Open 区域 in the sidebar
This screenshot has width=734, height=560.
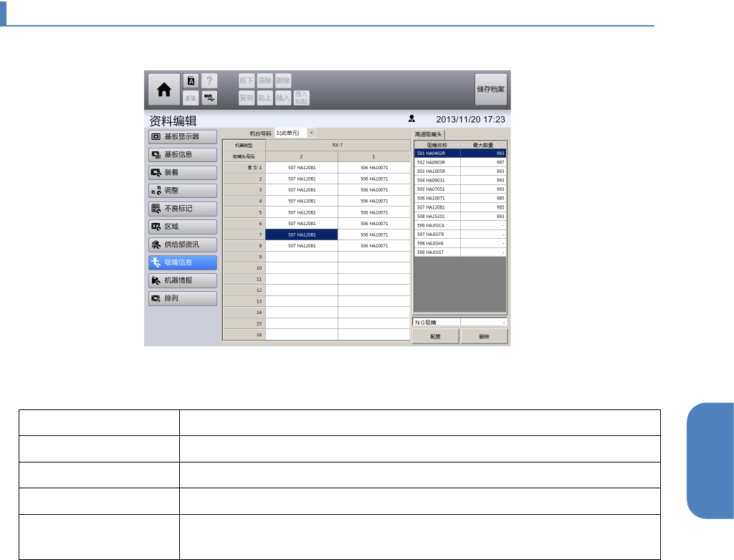[x=183, y=227]
